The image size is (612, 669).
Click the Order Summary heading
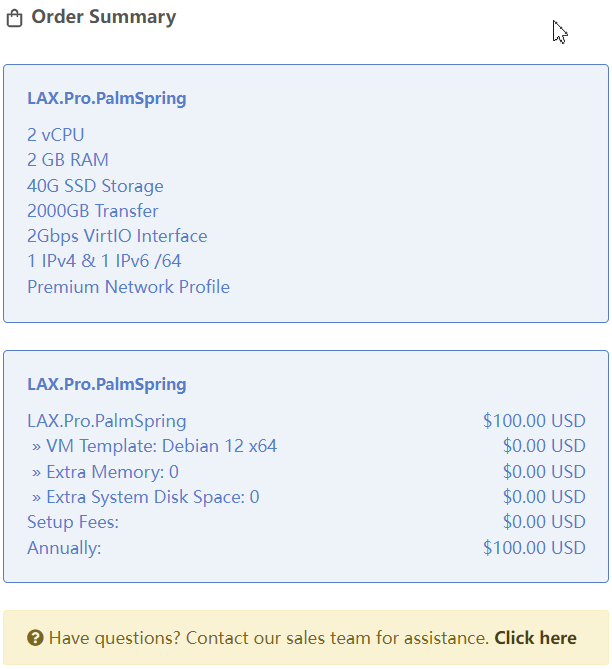103,17
